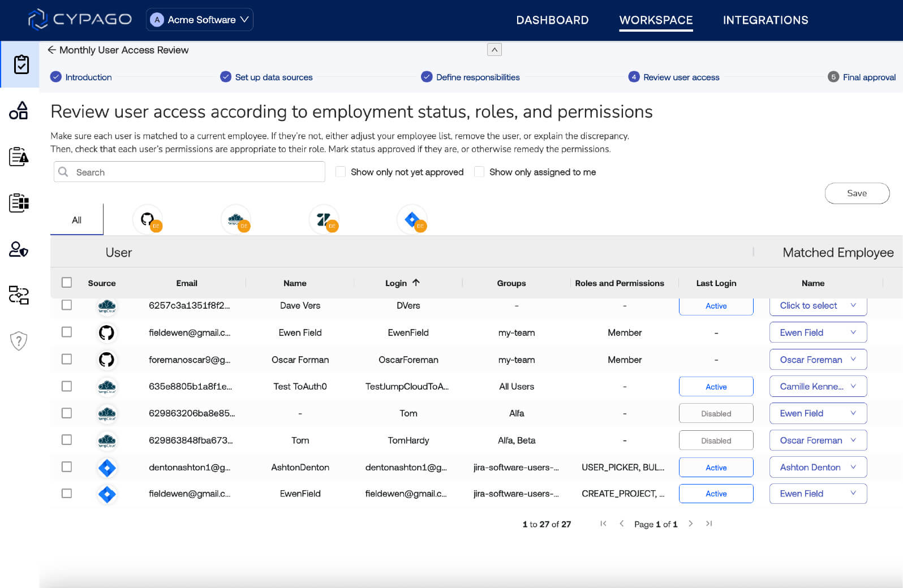The width and height of the screenshot is (903, 588).
Task: Select the JumpCloud source filter icon
Action: (x=236, y=219)
